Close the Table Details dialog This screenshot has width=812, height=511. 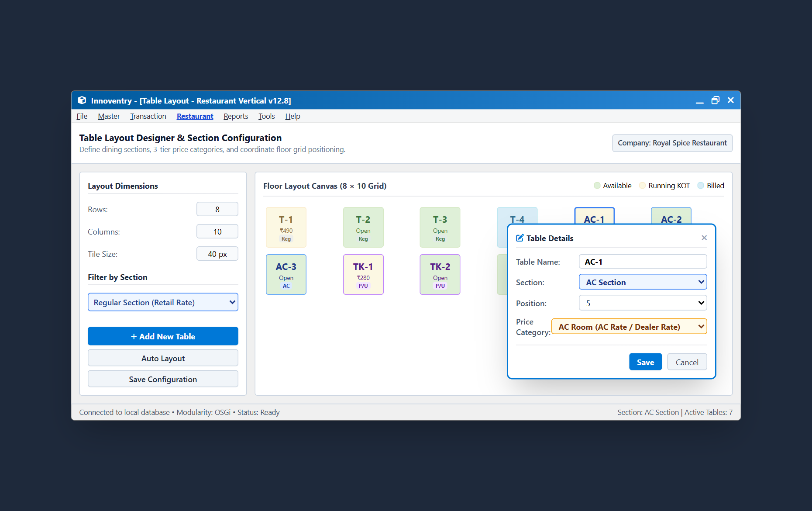[x=704, y=238]
